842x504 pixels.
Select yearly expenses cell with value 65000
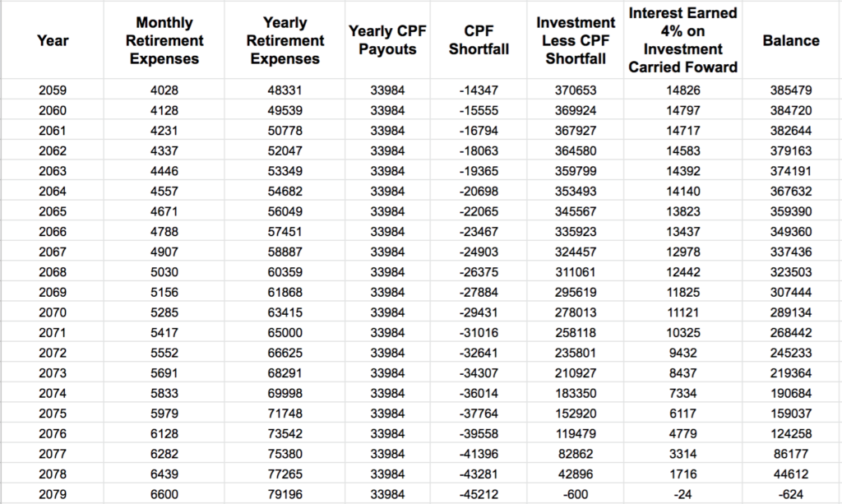[285, 333]
